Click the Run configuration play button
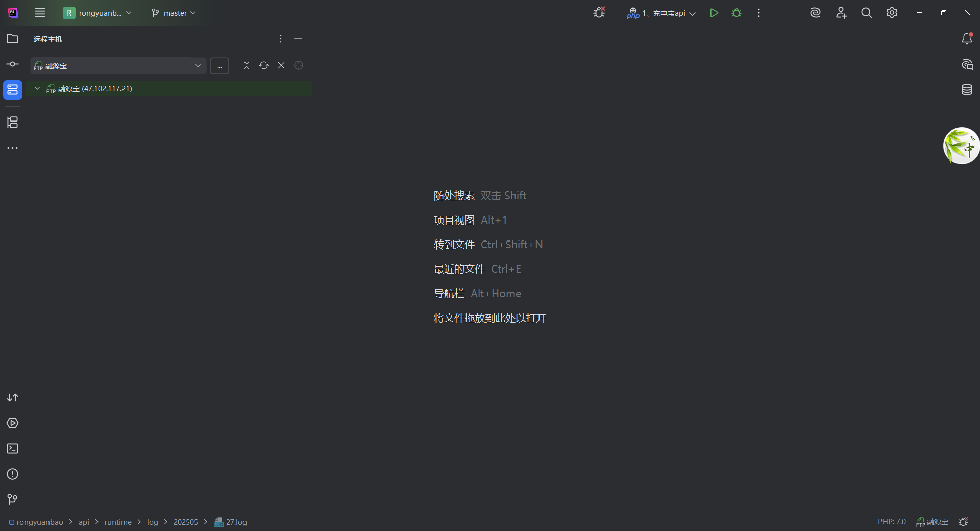This screenshot has width=980, height=531. point(714,13)
